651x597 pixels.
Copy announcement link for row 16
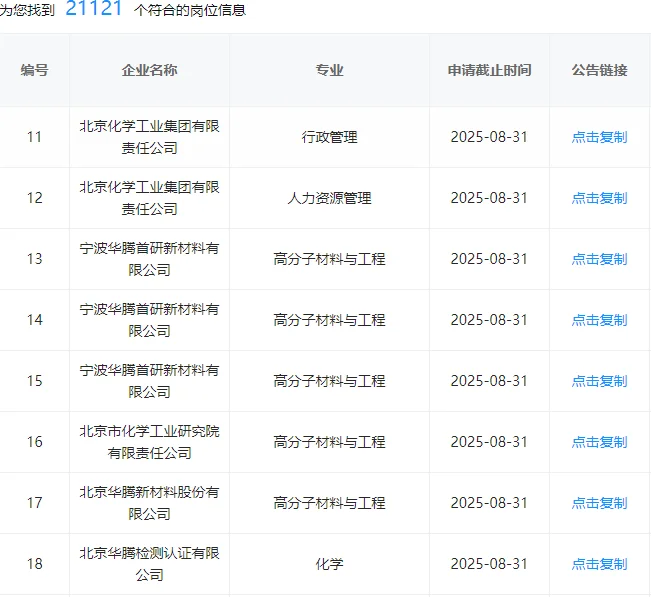click(x=599, y=442)
